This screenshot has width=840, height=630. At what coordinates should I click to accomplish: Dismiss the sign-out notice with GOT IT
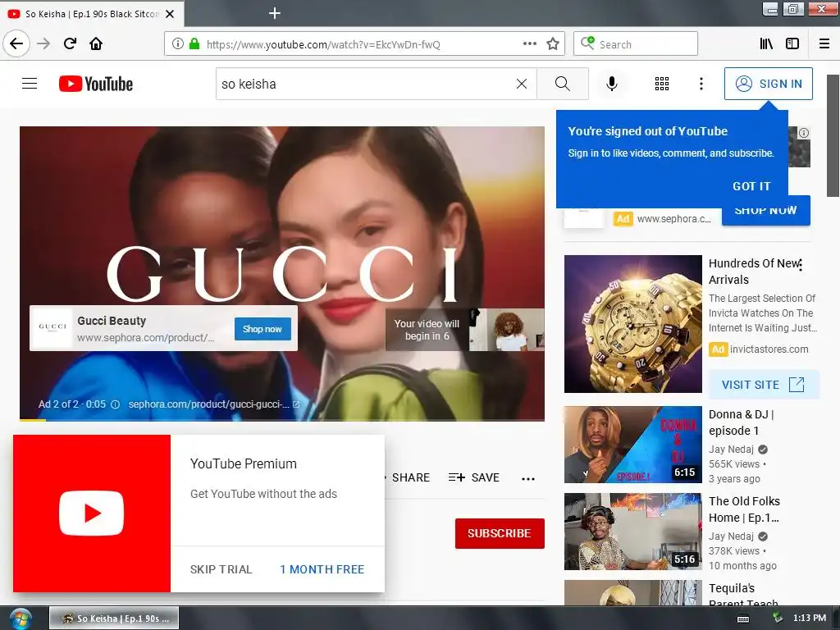(751, 186)
